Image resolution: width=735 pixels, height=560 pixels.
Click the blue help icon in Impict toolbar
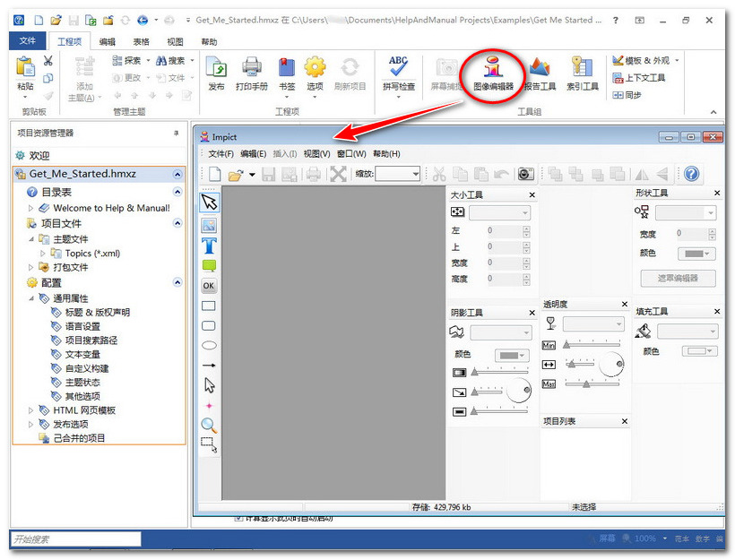[x=691, y=175]
